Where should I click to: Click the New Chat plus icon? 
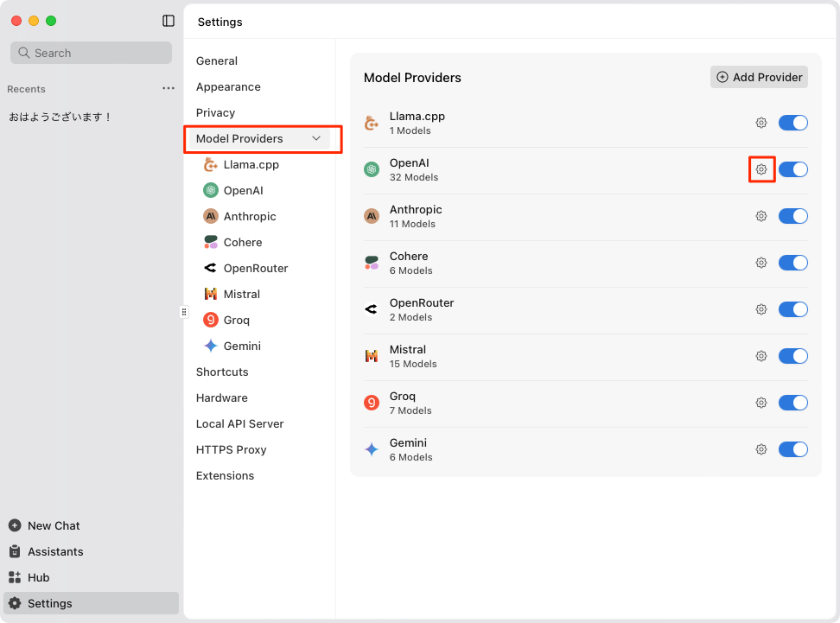(15, 525)
